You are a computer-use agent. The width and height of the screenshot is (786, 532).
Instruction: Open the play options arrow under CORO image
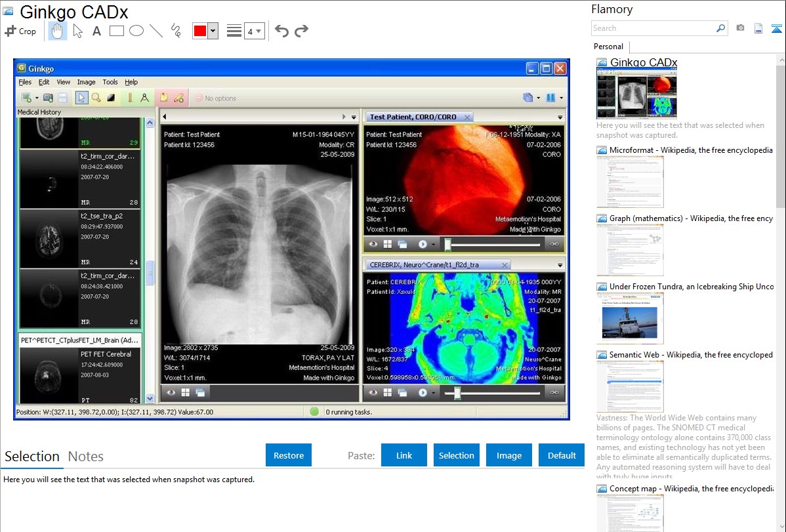click(433, 245)
